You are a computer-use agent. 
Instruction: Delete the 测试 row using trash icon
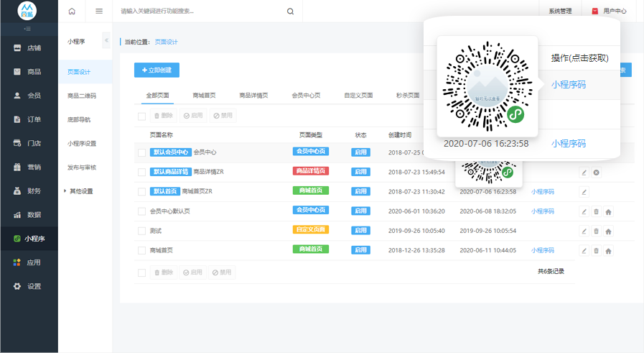coord(597,231)
